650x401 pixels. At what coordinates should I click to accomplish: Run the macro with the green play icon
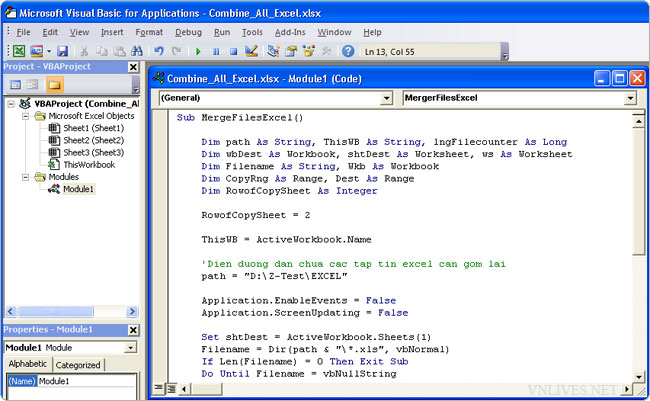198,51
